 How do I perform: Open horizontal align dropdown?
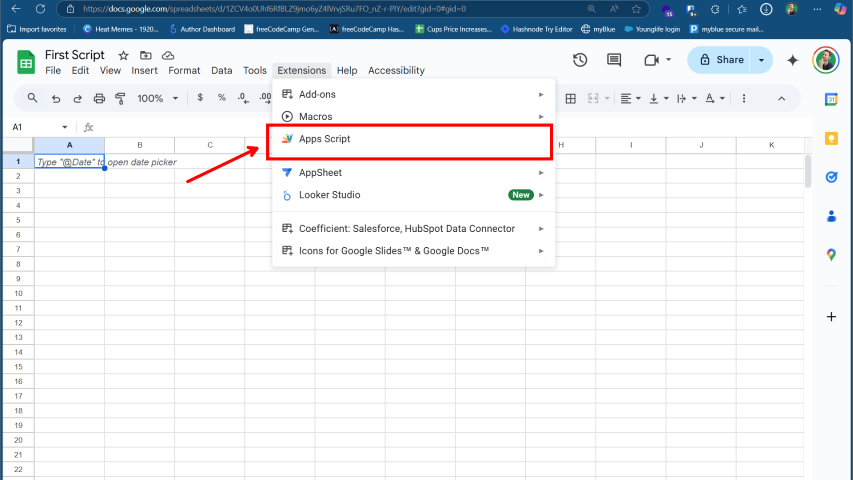pyautogui.click(x=631, y=99)
